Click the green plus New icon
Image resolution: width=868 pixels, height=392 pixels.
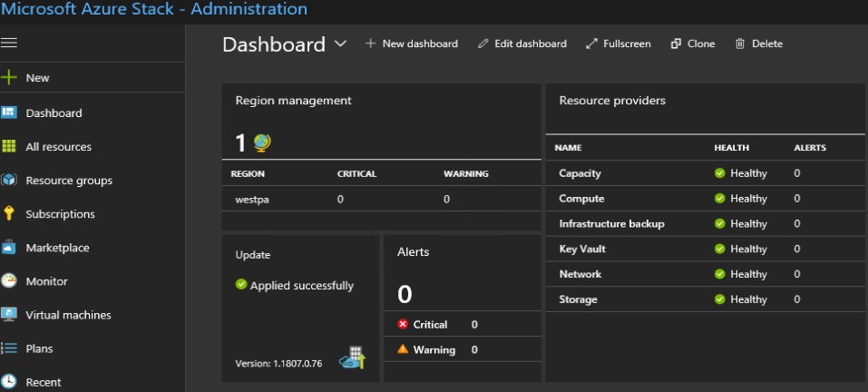point(10,78)
